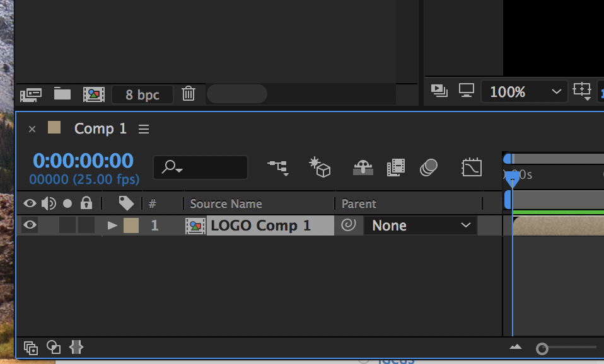Hide the LOGO Comp 1 layer

pyautogui.click(x=30, y=225)
